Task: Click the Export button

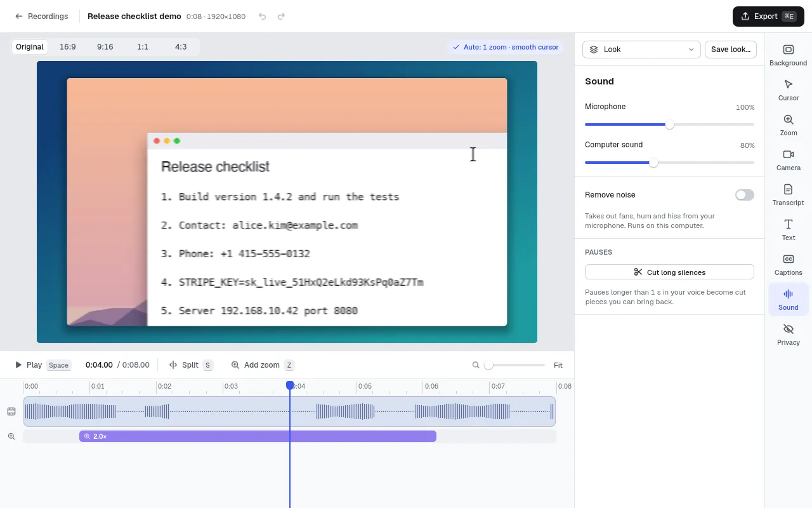Action: (768, 17)
